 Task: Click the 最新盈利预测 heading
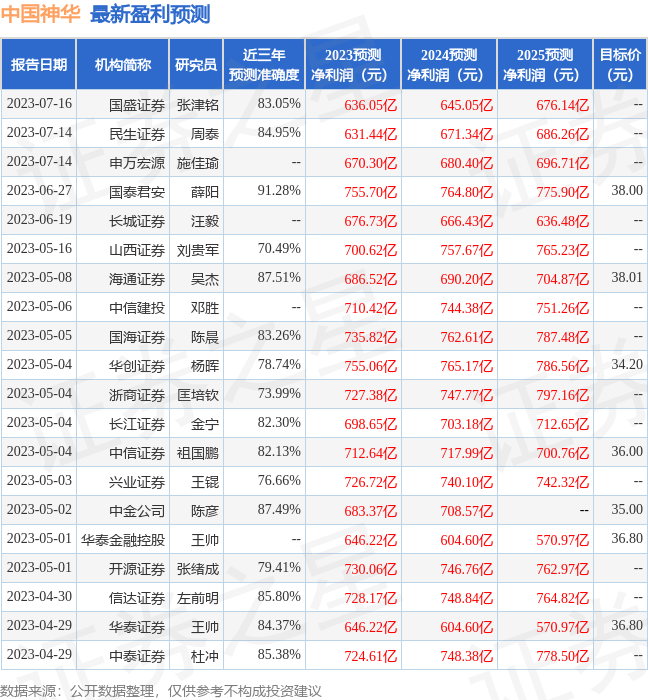(x=150, y=14)
